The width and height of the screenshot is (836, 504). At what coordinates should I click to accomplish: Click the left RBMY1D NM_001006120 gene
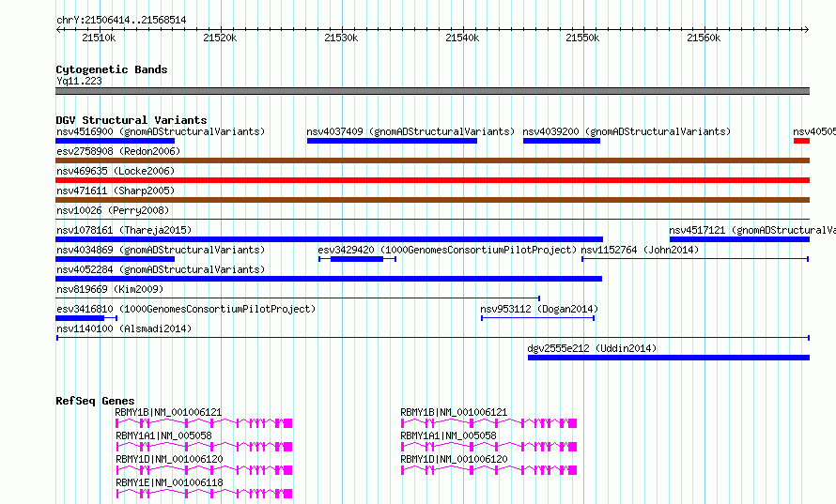[204, 470]
